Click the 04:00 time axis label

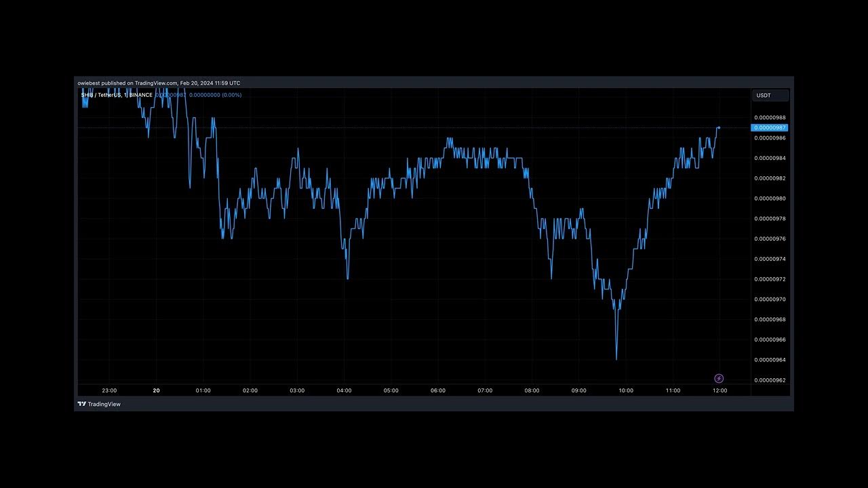[x=344, y=390]
